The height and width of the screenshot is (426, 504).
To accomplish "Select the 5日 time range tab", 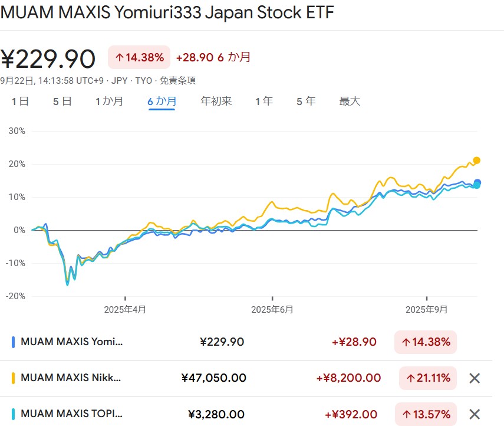I will click(62, 101).
